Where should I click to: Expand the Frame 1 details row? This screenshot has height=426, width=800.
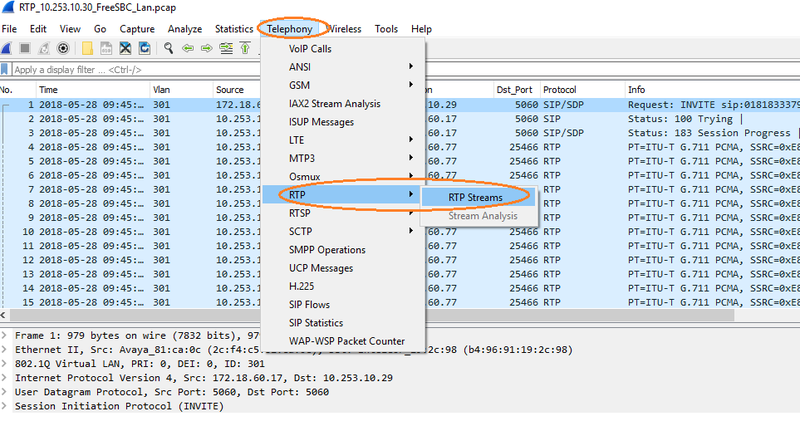(x=5, y=336)
